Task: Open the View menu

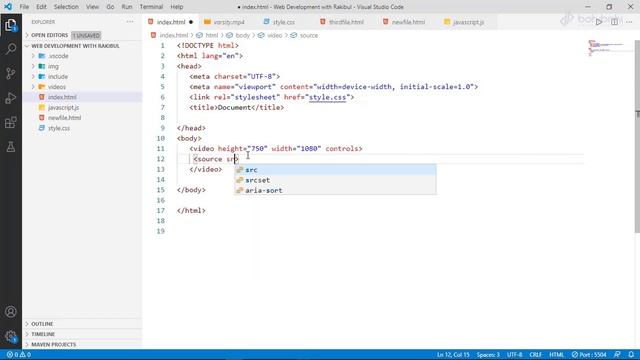Action: [92, 7]
